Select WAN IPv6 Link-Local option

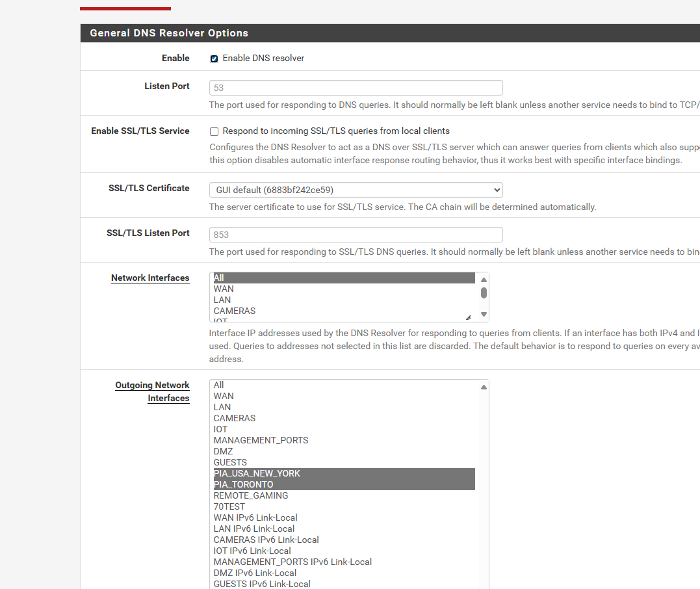344,517
